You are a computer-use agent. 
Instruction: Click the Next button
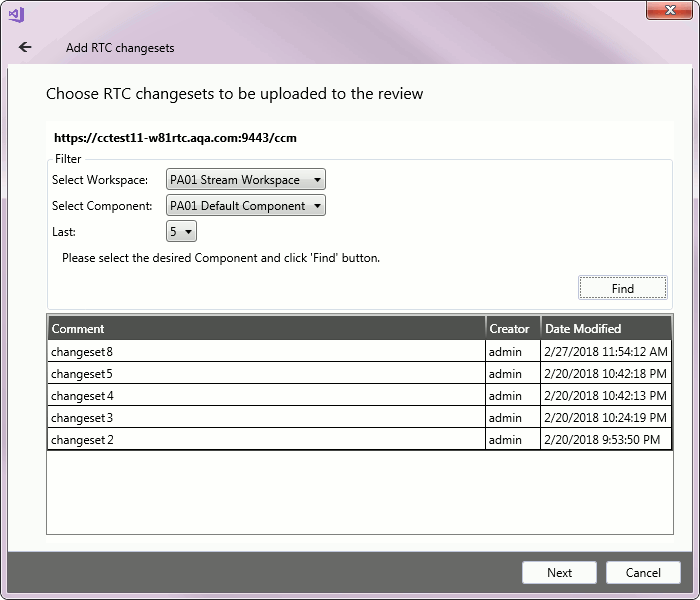[x=559, y=573]
